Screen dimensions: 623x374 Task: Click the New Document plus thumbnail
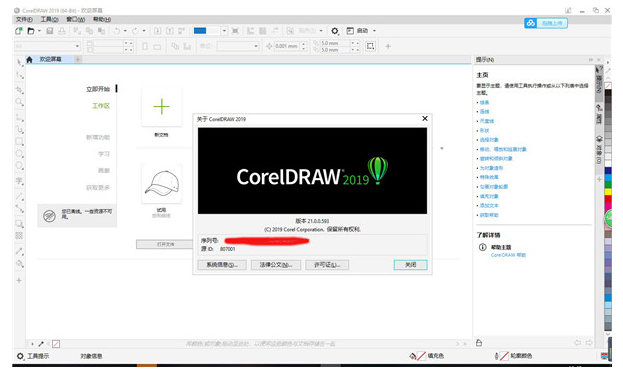tap(161, 107)
